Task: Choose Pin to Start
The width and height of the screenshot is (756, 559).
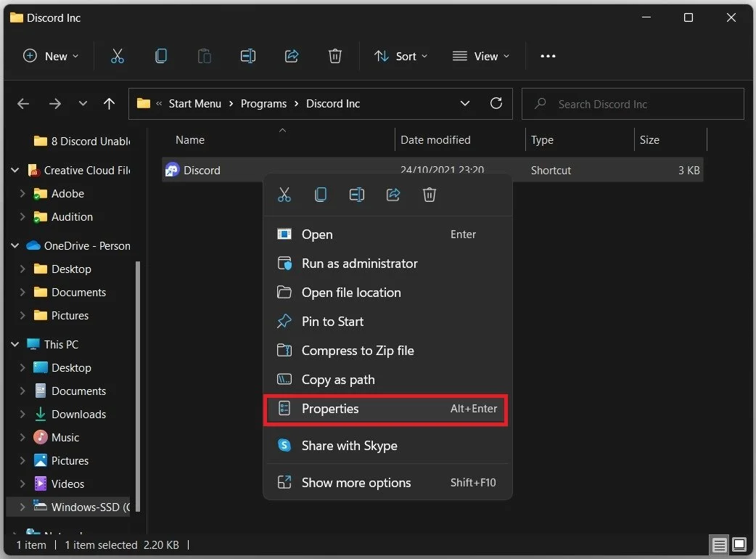Action: pyautogui.click(x=387, y=322)
